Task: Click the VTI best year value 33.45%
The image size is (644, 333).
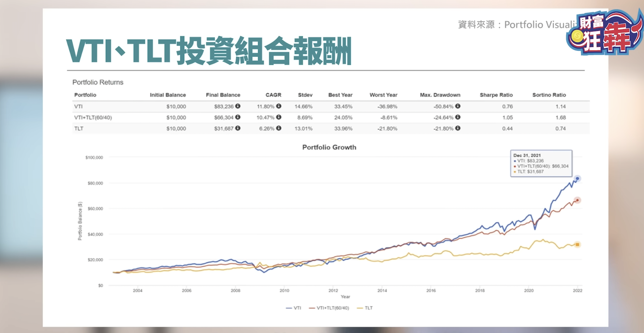Action: point(343,107)
